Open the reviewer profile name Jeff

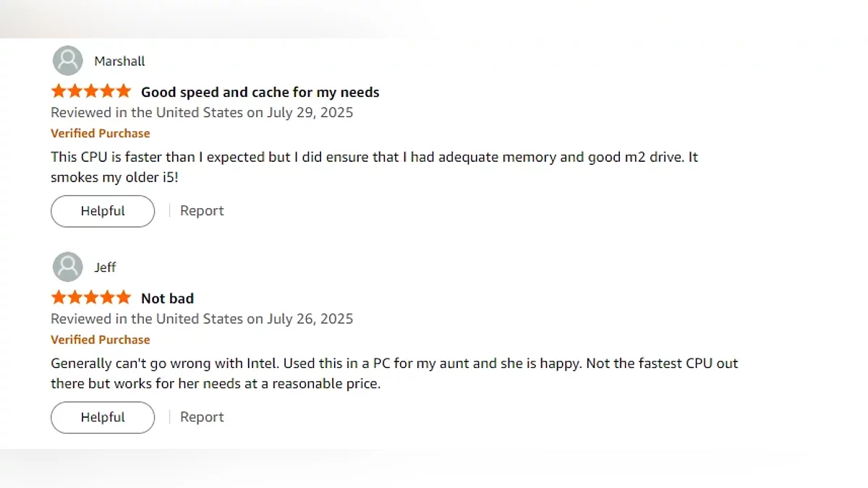click(x=105, y=267)
